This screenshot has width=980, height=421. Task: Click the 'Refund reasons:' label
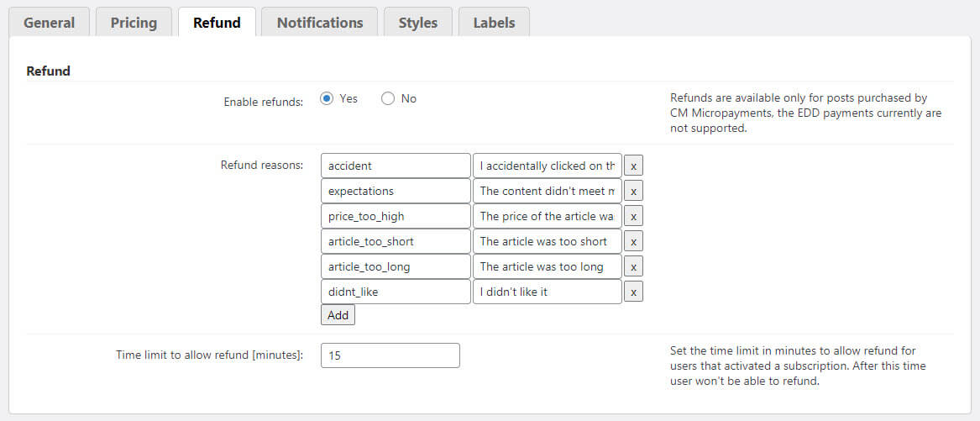pos(262,166)
